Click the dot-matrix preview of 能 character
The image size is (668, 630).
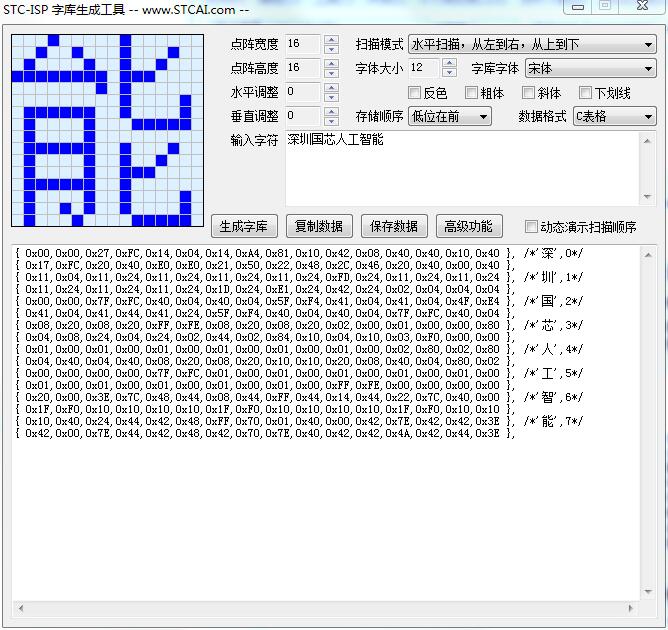coord(107,130)
